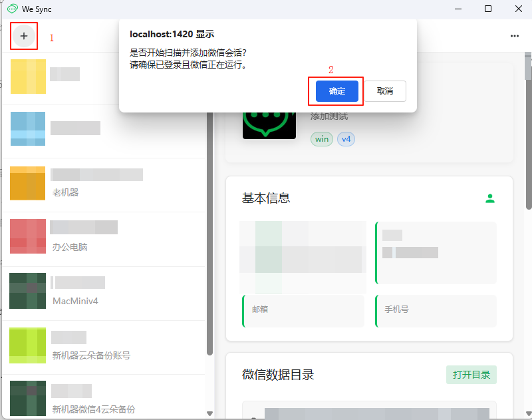Maximize the We Sync window
Screen dimensions: 532x420
(x=488, y=9)
